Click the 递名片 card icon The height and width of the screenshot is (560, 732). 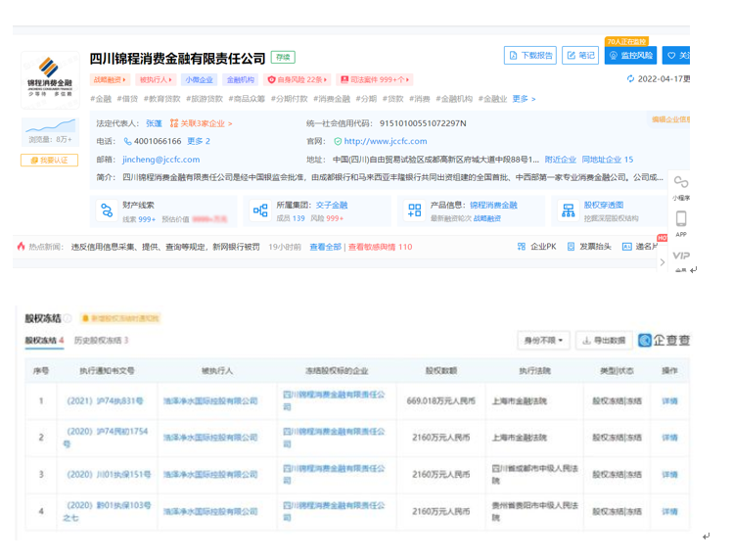tap(627, 247)
